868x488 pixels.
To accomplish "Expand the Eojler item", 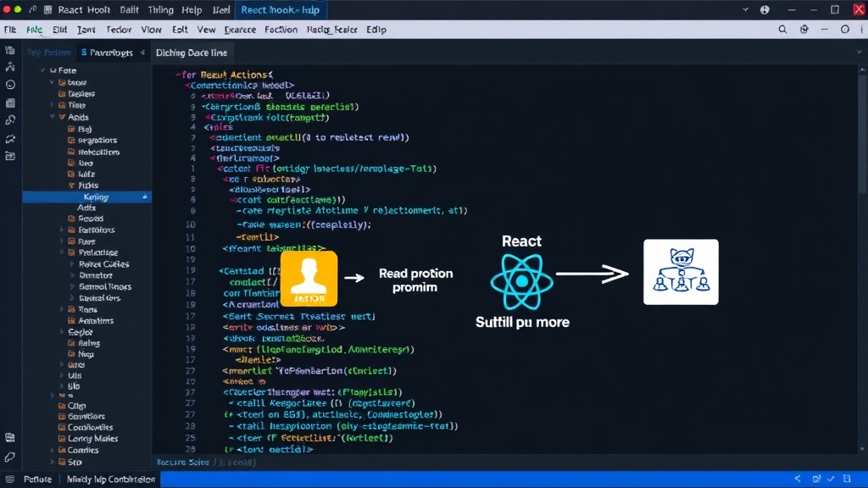I will 62,332.
